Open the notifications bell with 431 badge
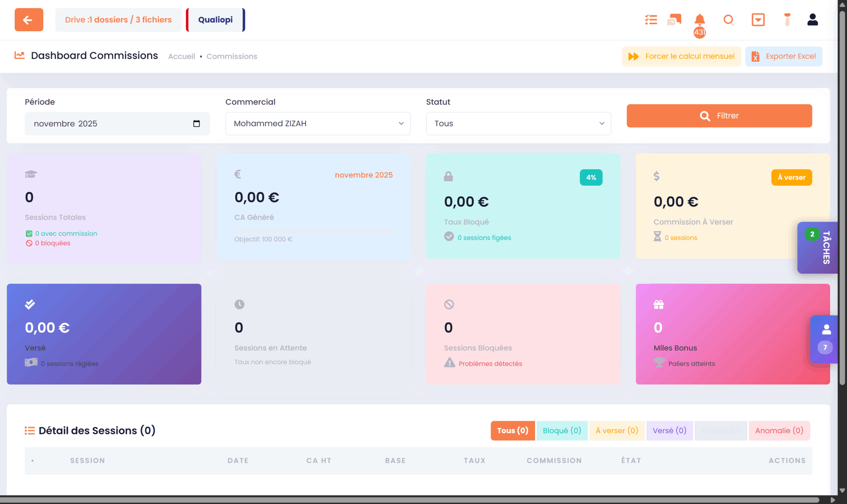The width and height of the screenshot is (847, 504). pyautogui.click(x=699, y=20)
